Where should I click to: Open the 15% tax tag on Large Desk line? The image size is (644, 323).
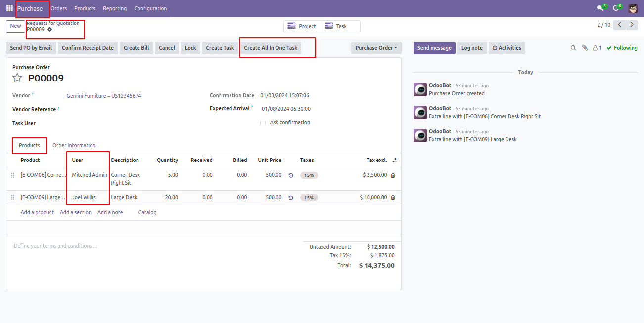tap(309, 198)
